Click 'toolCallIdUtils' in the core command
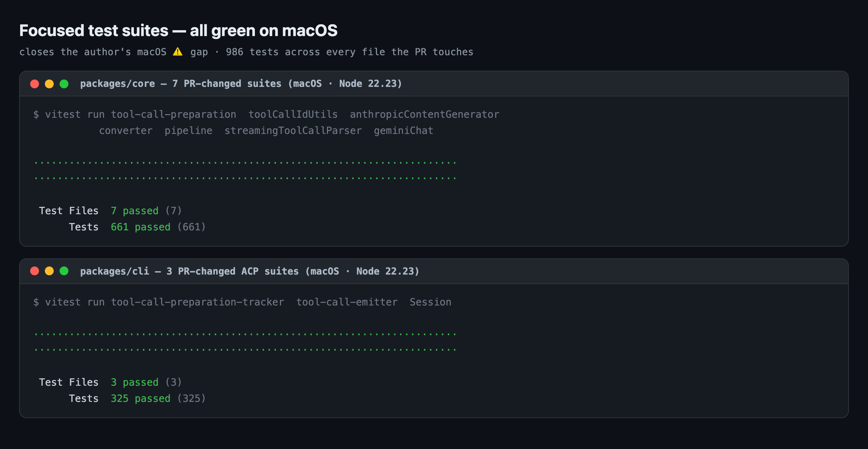 click(293, 114)
